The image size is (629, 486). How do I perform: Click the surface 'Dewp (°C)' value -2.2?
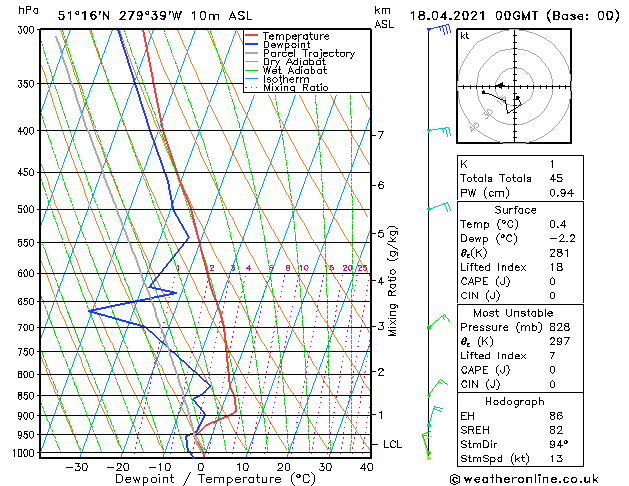pyautogui.click(x=562, y=239)
